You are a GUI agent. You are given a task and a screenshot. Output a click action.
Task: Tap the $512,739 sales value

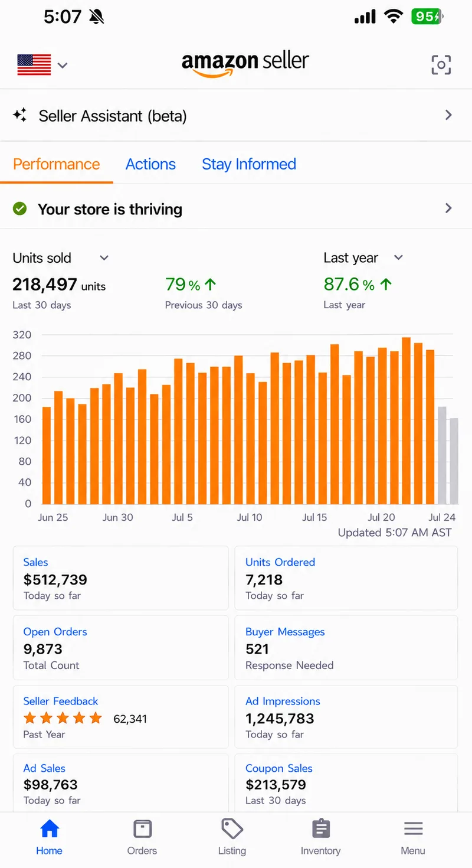55,580
